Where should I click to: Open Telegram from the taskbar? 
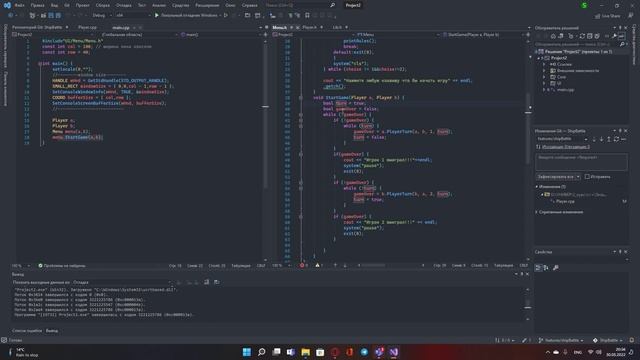click(x=364, y=352)
